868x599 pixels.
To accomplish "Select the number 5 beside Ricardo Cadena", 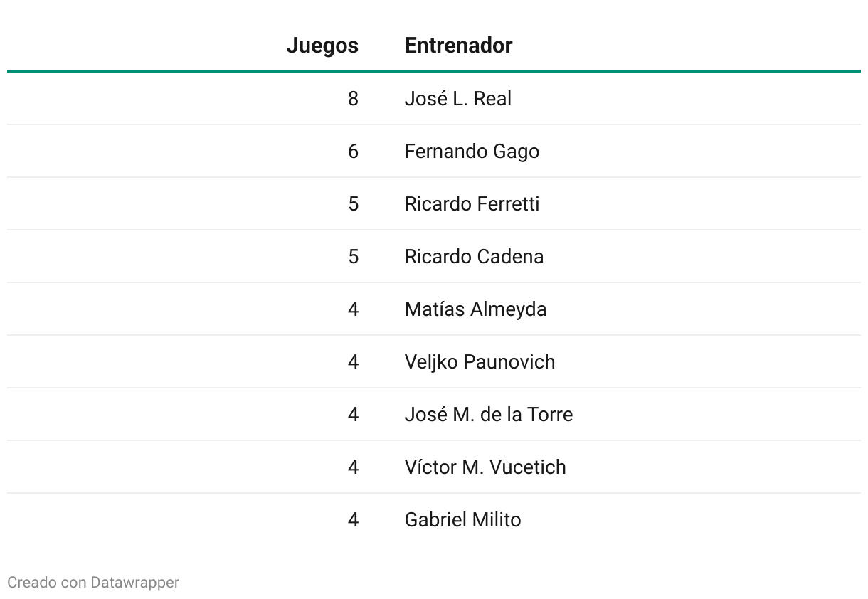I will coord(353,257).
